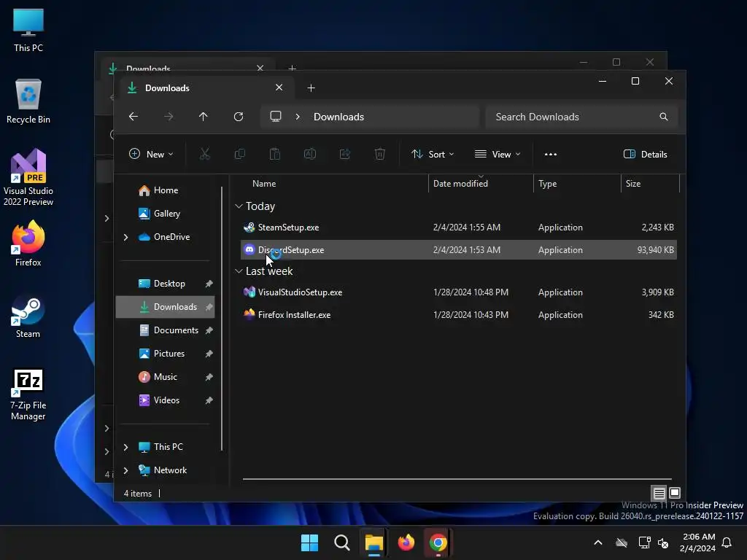Toggle the Details pane button
Viewport: 747px width, 560px height.
coord(646,155)
